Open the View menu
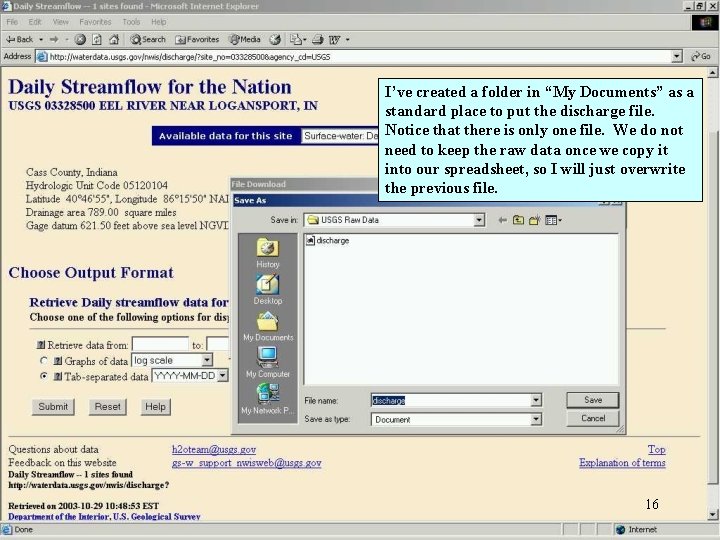The image size is (720, 540). pos(61,22)
